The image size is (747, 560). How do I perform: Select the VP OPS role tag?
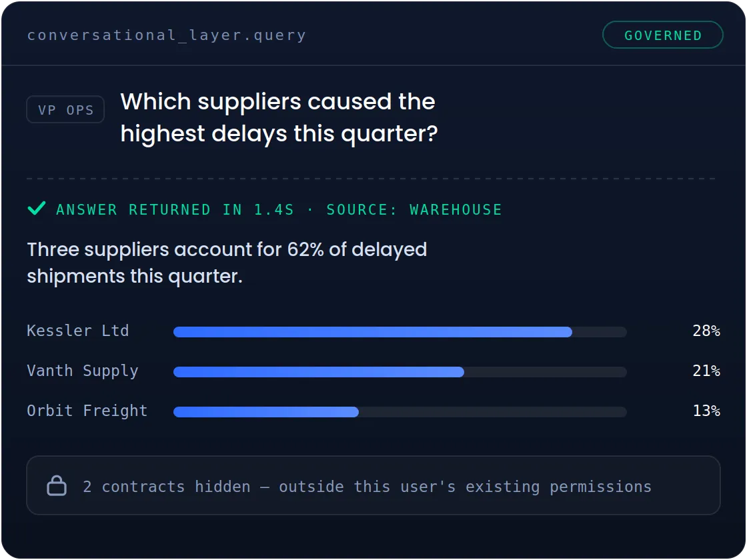[65, 109]
